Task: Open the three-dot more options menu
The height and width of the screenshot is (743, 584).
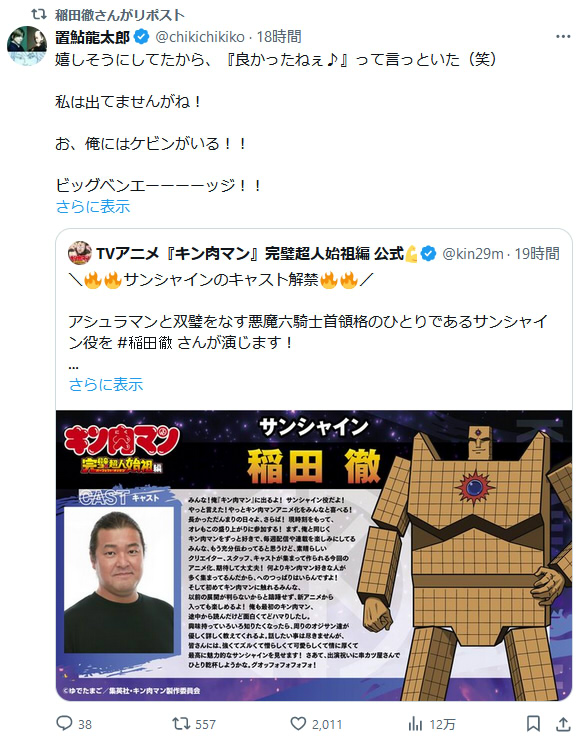Action: 563,36
